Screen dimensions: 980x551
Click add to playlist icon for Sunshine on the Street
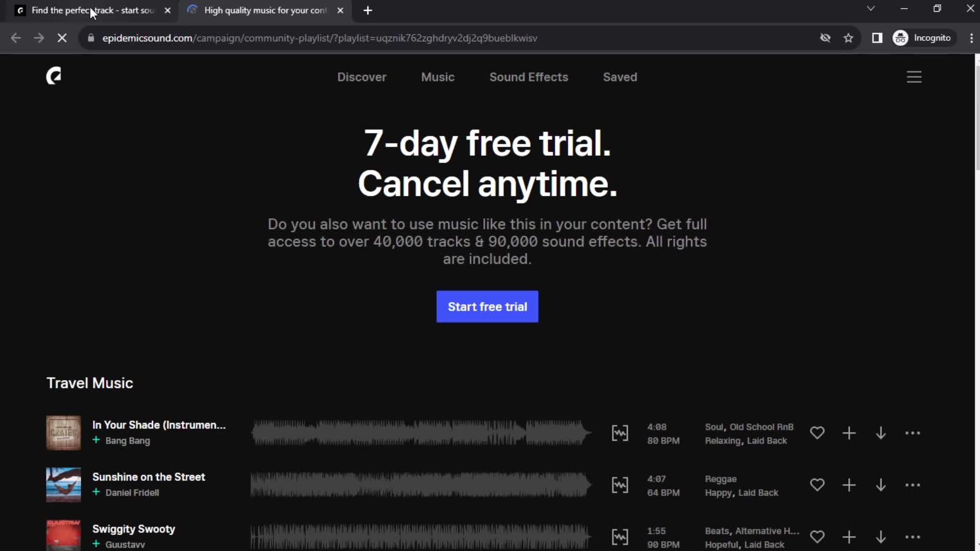click(x=849, y=484)
